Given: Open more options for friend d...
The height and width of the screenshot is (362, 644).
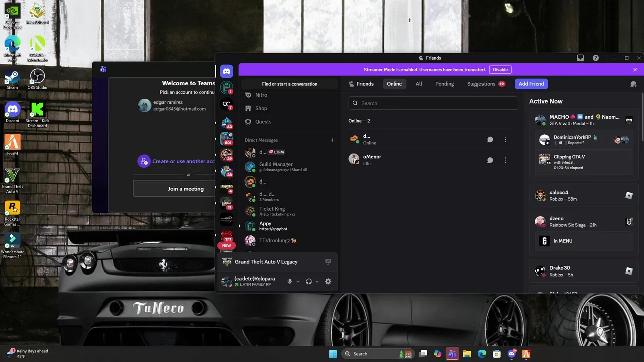Looking at the screenshot, I should 506,139.
